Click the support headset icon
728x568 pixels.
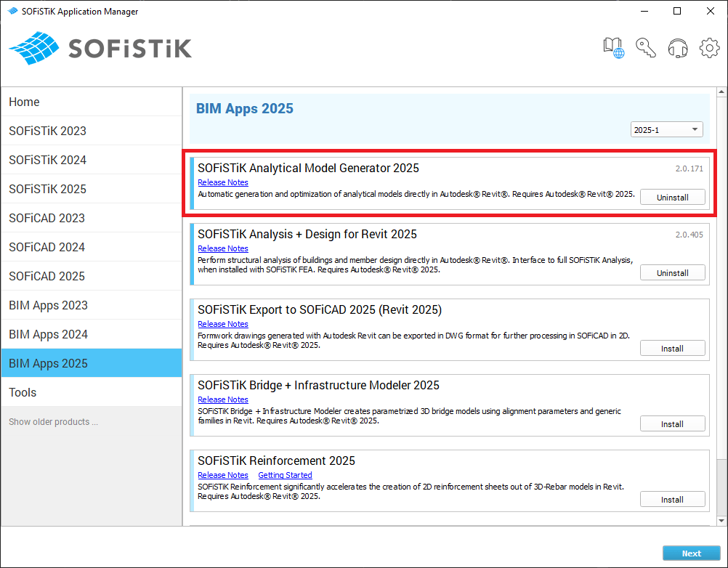click(x=678, y=48)
